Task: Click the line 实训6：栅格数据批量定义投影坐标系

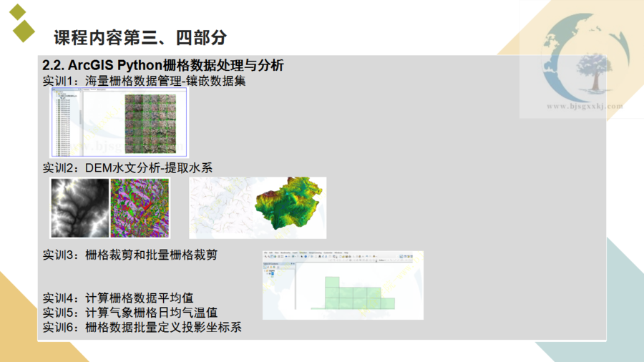Action: pos(142,327)
